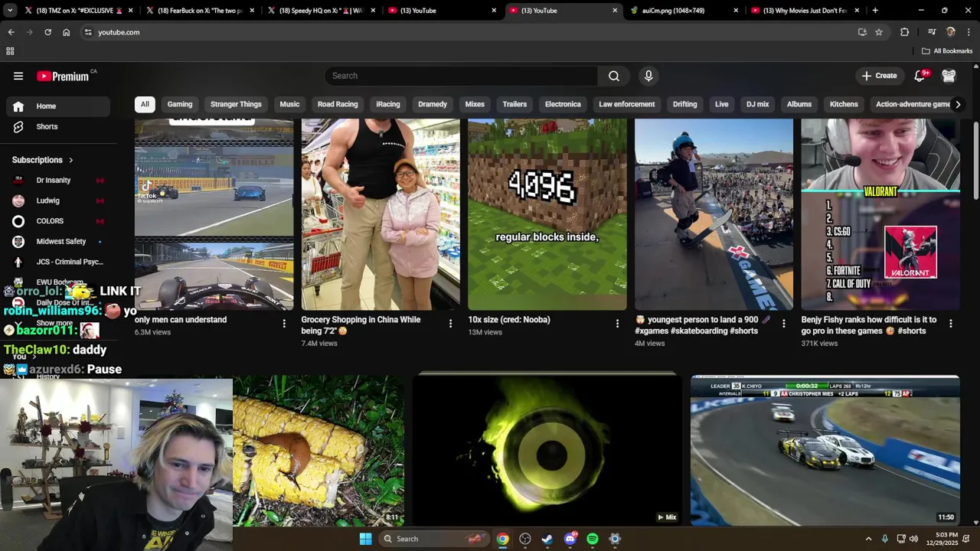Select the Electronica filter chip
The height and width of the screenshot is (551, 980).
(563, 104)
